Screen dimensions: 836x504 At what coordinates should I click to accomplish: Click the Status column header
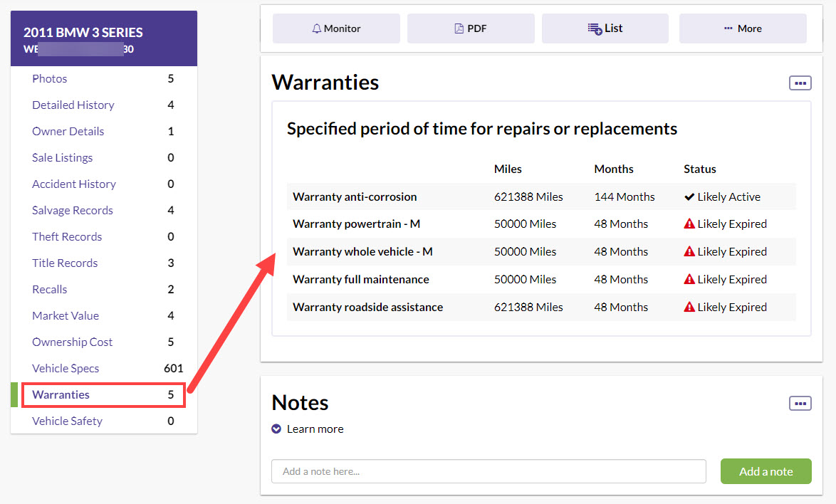[x=699, y=169]
